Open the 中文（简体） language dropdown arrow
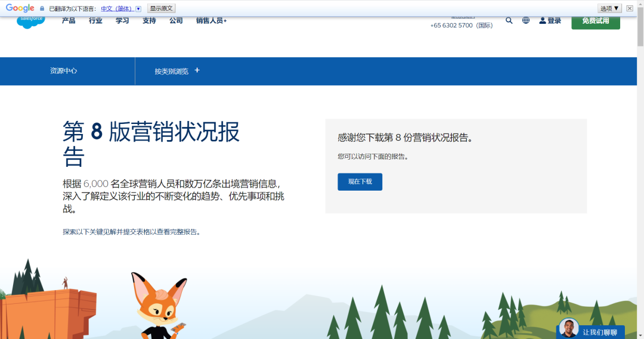This screenshot has height=339, width=644. coord(138,8)
